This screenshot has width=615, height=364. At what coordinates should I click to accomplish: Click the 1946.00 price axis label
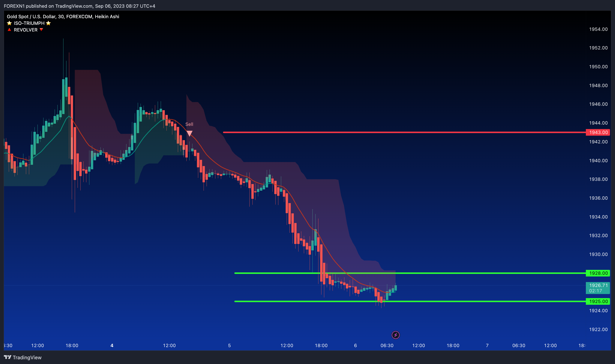(598, 104)
